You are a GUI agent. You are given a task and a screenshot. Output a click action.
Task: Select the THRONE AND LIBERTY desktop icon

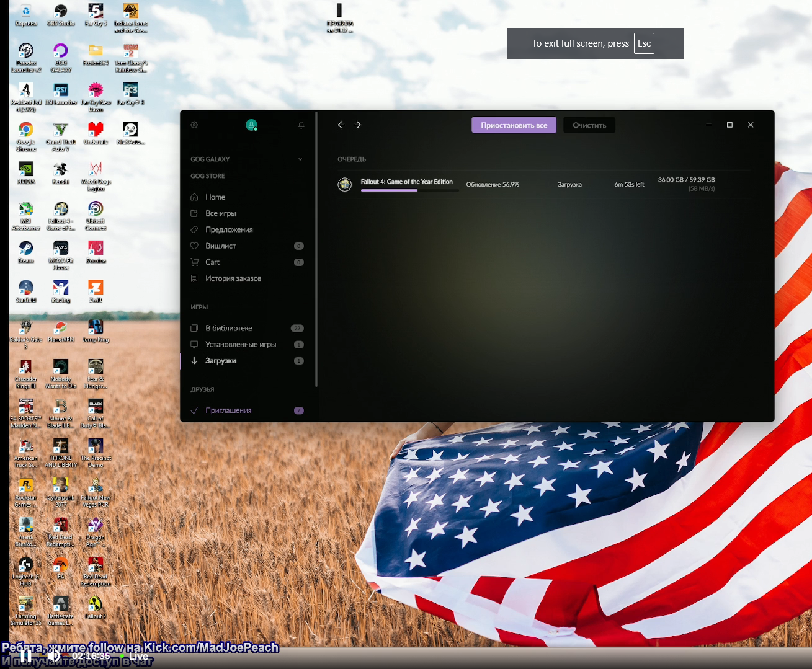61,453
